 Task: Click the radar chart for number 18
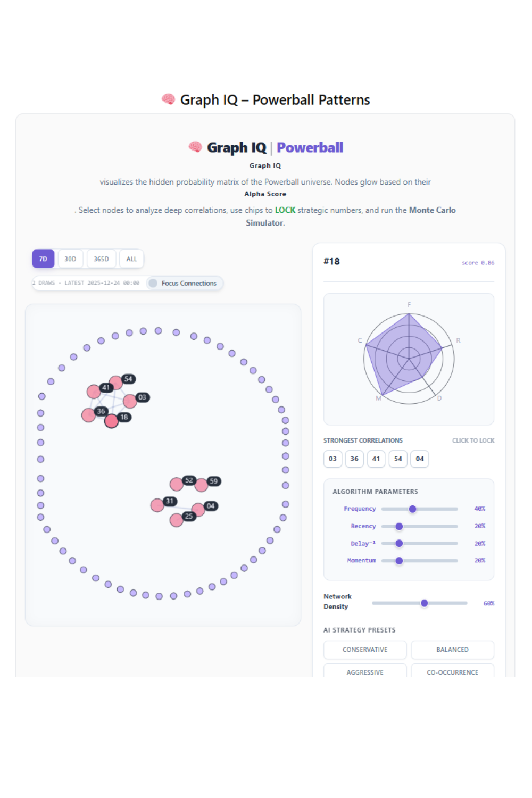point(409,359)
